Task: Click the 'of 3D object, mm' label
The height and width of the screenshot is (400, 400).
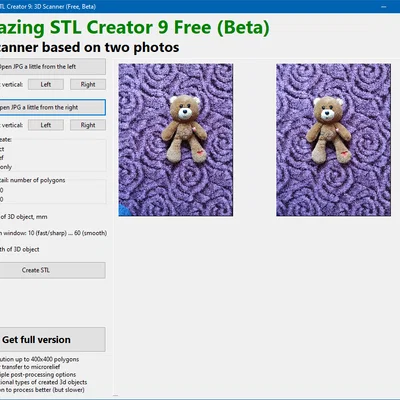Action: [x=24, y=217]
